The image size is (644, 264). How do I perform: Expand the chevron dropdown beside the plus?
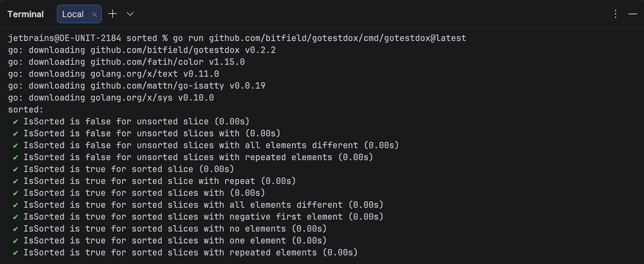point(130,14)
